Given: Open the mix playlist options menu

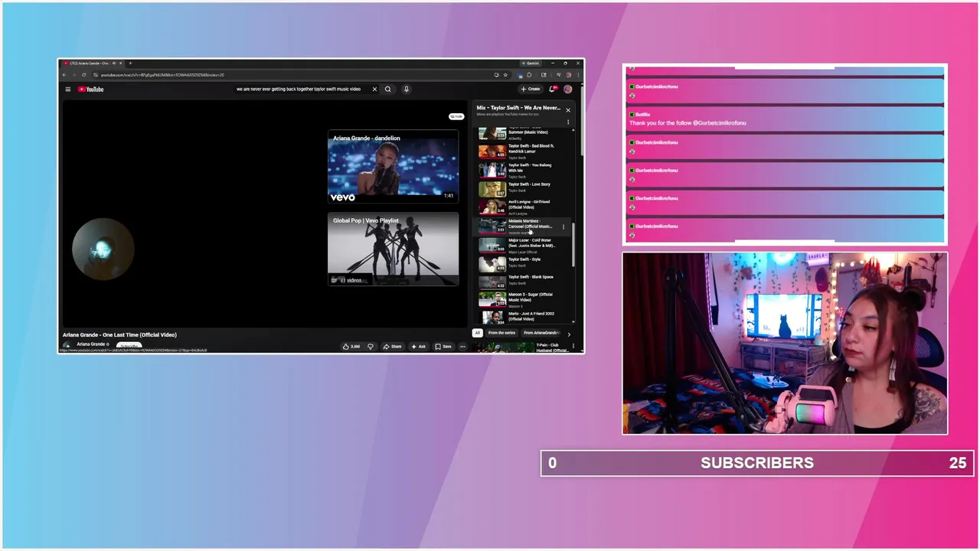Looking at the screenshot, I should pyautogui.click(x=568, y=122).
